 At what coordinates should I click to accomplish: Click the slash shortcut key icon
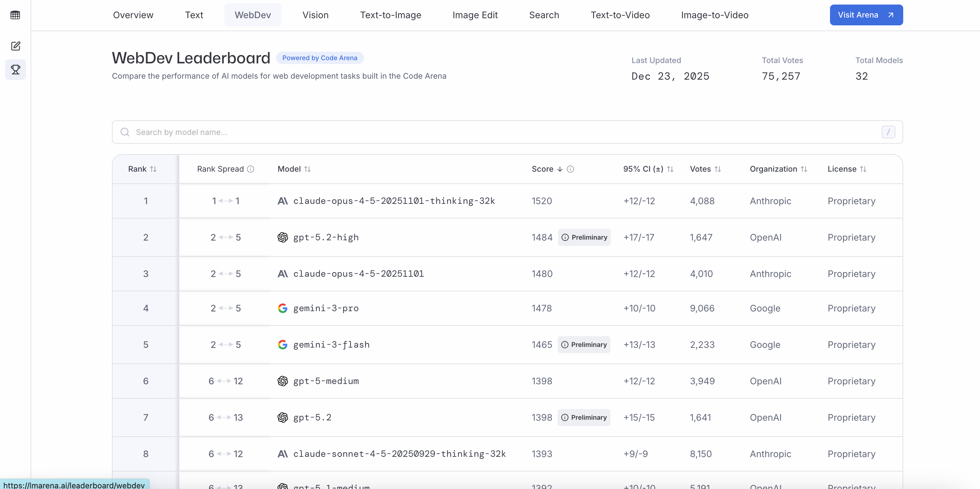point(888,132)
